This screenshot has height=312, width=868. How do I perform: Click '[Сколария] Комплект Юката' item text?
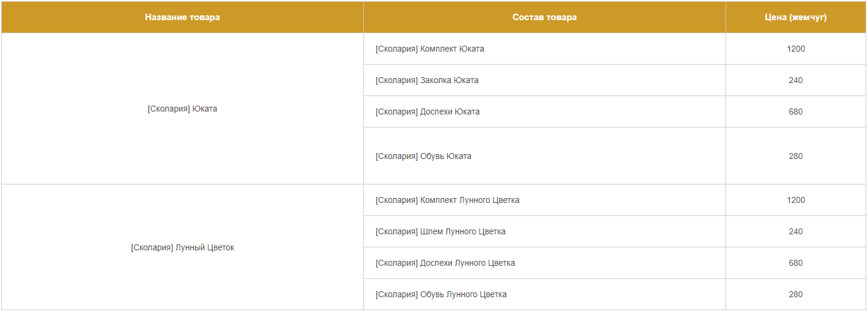tap(430, 49)
